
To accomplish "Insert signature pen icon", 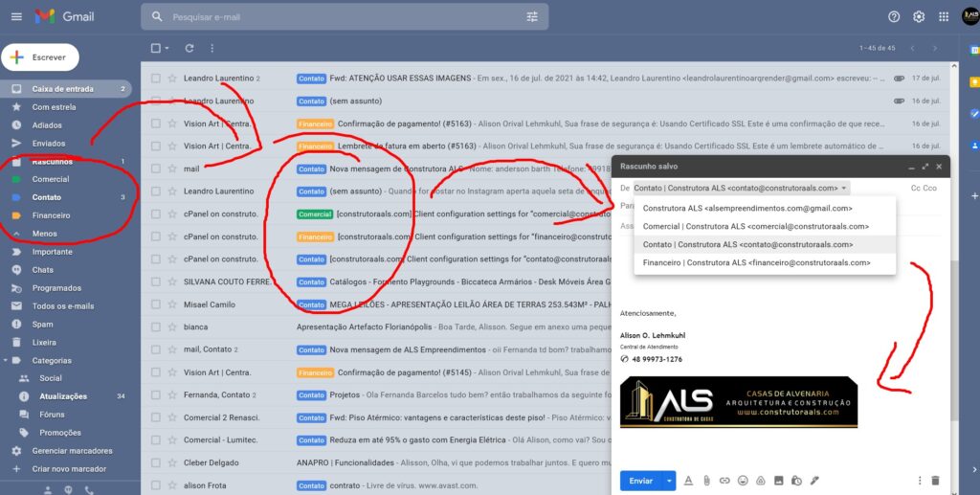I will (x=814, y=481).
